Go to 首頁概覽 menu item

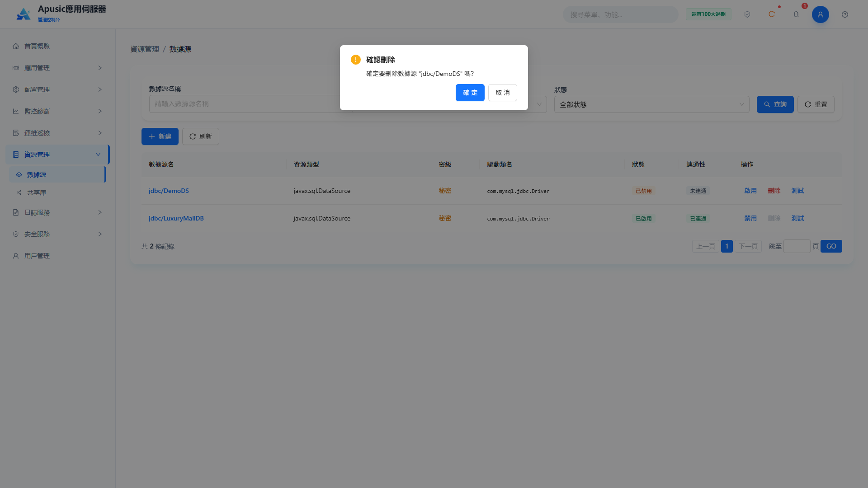pos(57,46)
